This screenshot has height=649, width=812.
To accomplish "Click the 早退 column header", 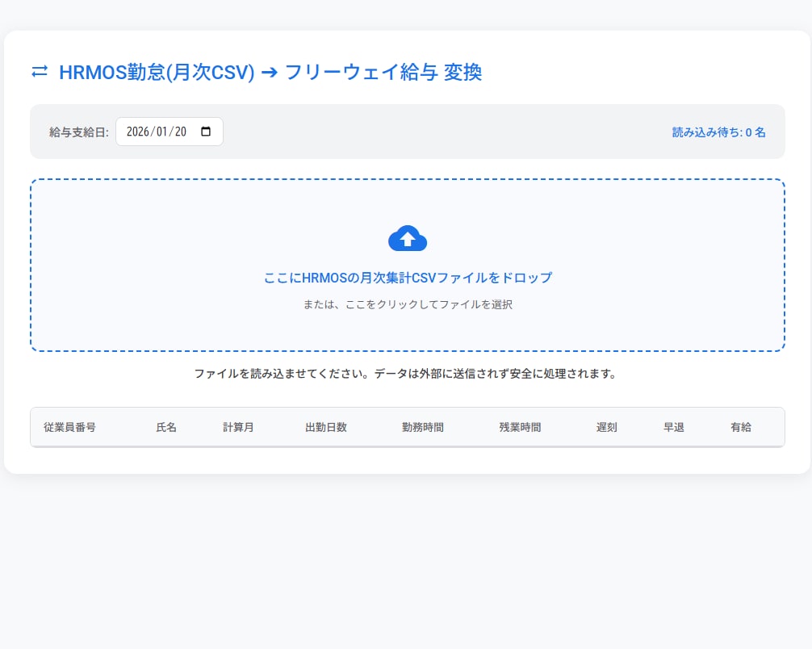I will [x=674, y=427].
